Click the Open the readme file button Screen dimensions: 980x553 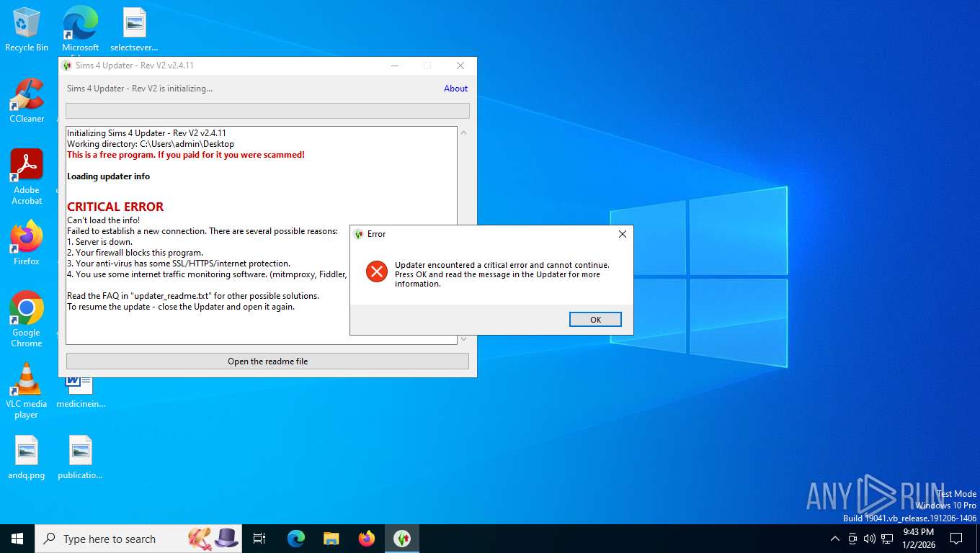click(x=267, y=361)
